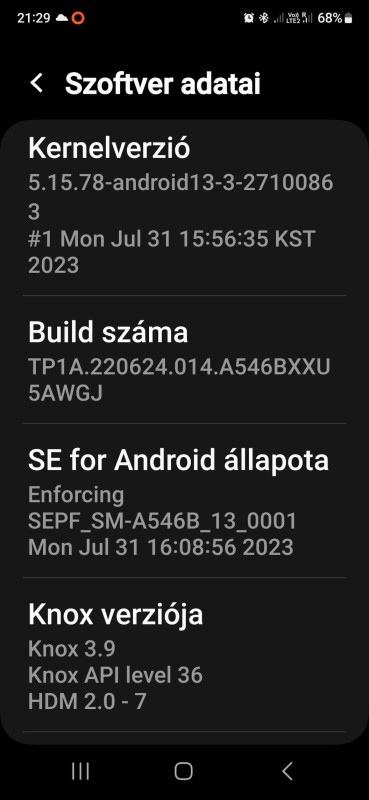This screenshot has width=369, height=800.
Task: Tap the Knox API level 36 line
Action: tap(115, 675)
